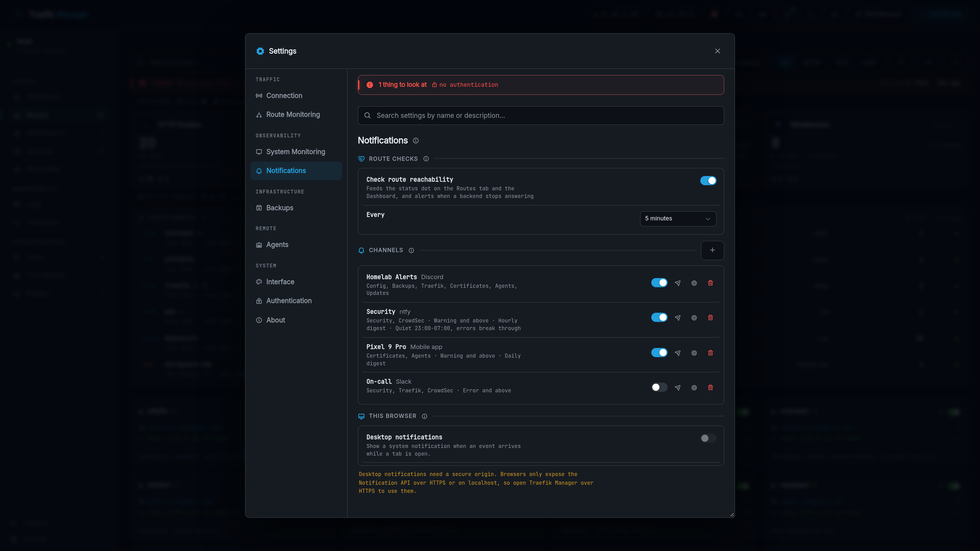The width and height of the screenshot is (980, 551).
Task: Click info icon next to Route Checks
Action: pos(426,159)
